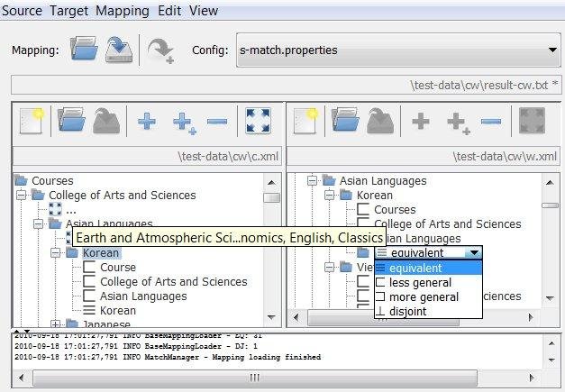Open the Mapping menu

(123, 11)
